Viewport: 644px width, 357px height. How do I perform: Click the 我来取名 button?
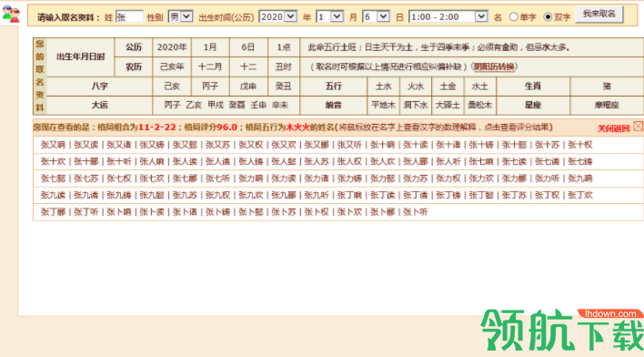(x=599, y=14)
